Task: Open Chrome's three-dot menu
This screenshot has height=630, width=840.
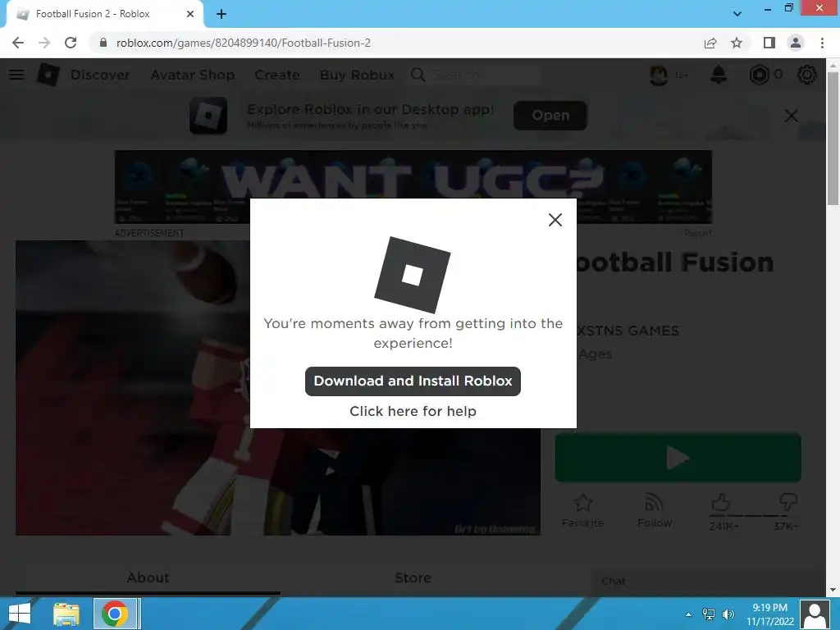Action: pos(822,43)
